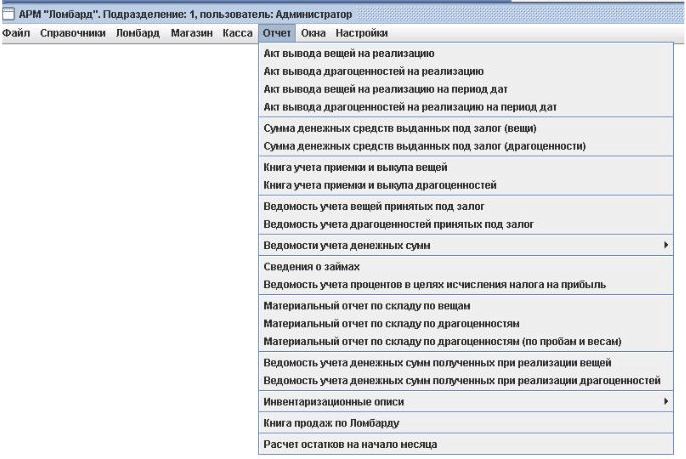Click the АРМ "Ломбард" window title text
This screenshot has width=686, height=459.
click(x=185, y=14)
